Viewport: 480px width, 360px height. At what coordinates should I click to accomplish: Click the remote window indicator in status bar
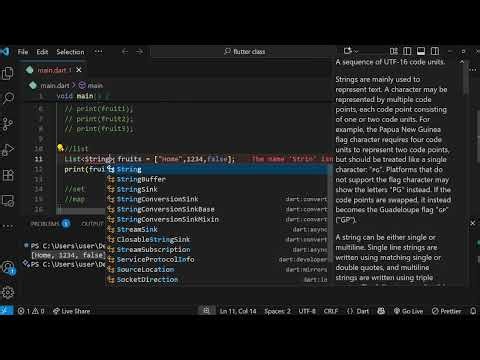tap(6, 311)
